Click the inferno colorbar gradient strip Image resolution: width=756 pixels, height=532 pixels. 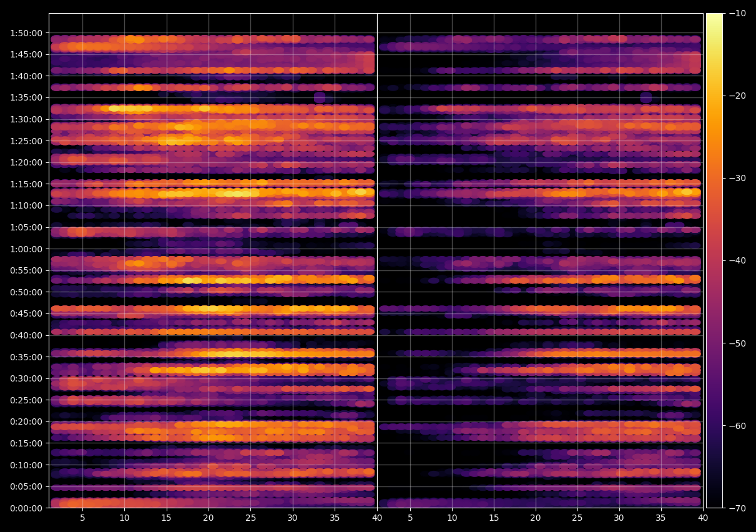714,260
